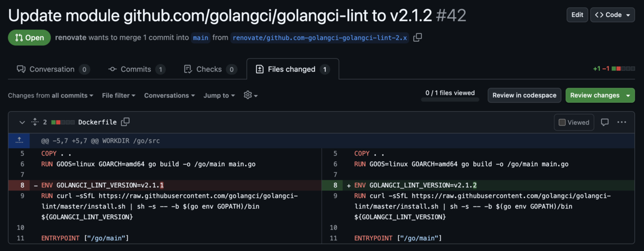This screenshot has height=251, width=644.
Task: Open Conversations dropdown
Action: (170, 95)
